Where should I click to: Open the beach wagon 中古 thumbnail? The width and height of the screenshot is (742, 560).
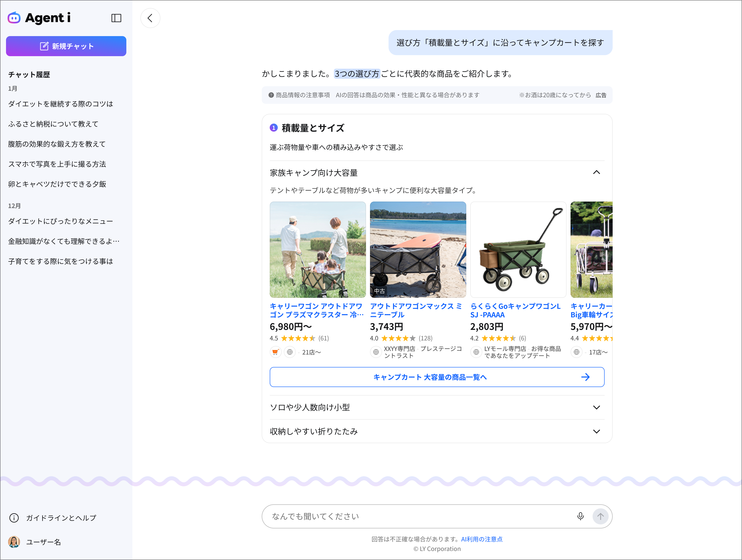tap(418, 249)
